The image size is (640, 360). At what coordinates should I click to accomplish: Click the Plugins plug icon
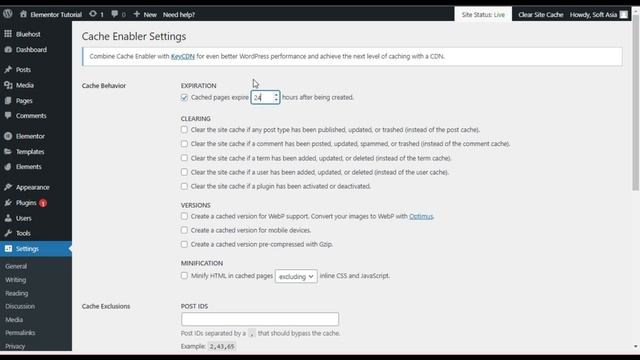coord(8,202)
